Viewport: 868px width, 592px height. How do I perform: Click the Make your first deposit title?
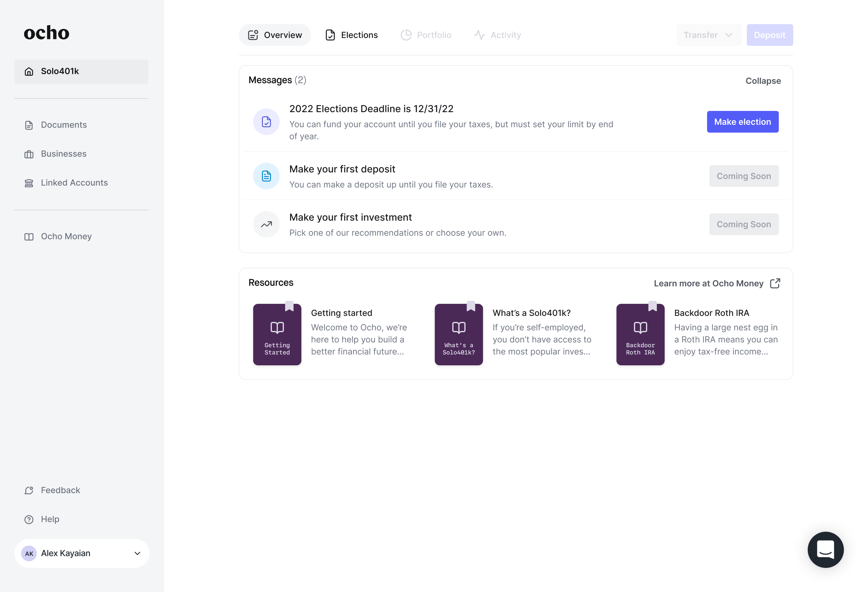coord(342,169)
